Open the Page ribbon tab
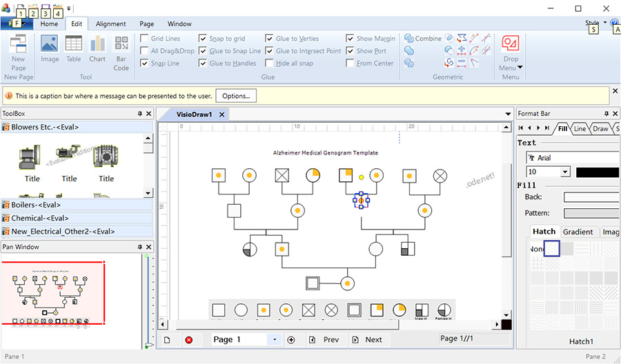The width and height of the screenshot is (621, 364). pos(146,23)
